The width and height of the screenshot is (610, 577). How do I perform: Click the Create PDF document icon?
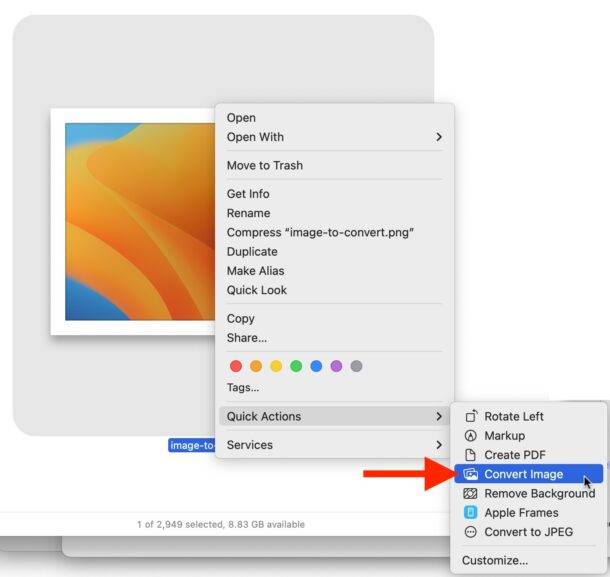click(470, 454)
